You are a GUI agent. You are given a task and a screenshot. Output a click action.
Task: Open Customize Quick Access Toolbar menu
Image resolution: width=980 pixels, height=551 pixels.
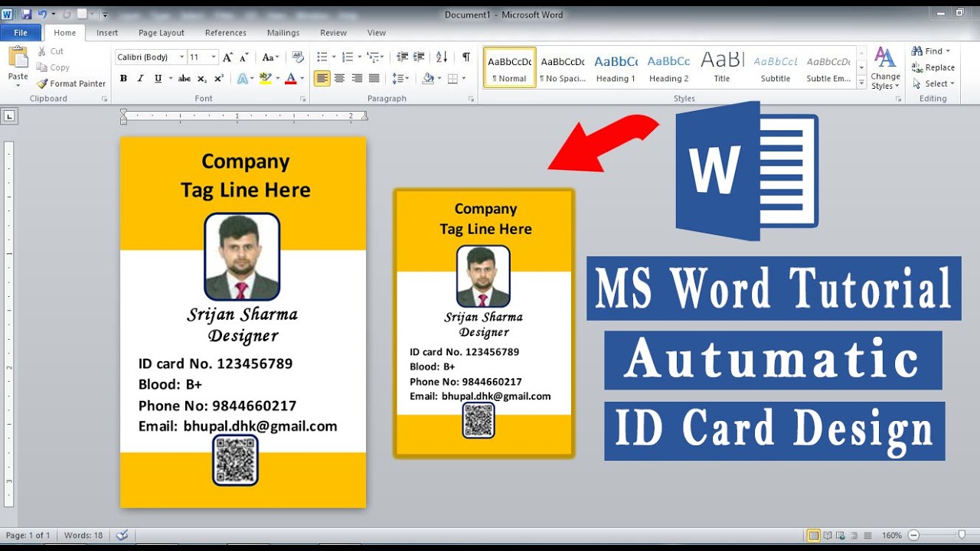[105, 15]
